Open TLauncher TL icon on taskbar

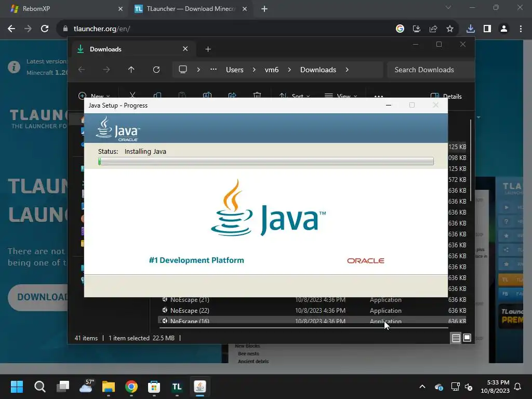(177, 387)
